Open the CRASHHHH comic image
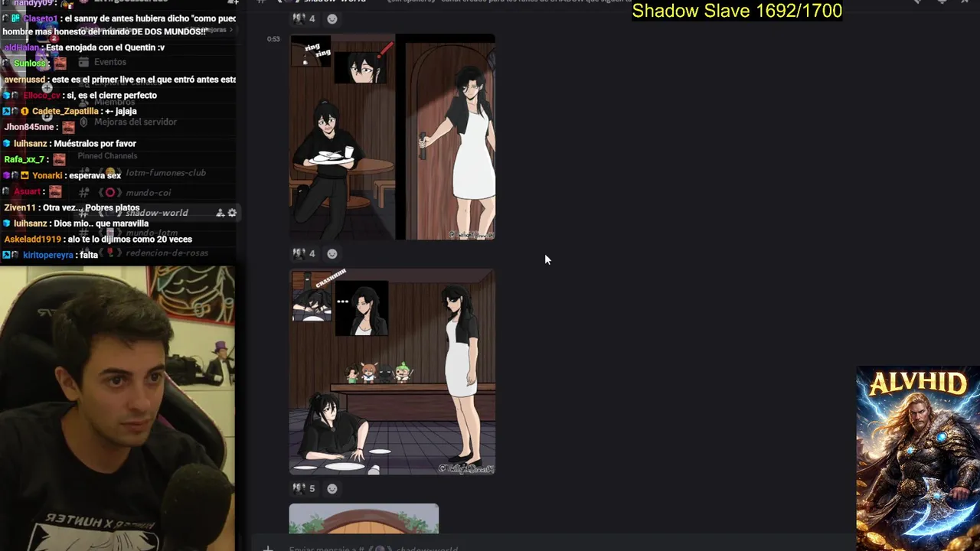980x551 pixels. click(x=392, y=372)
